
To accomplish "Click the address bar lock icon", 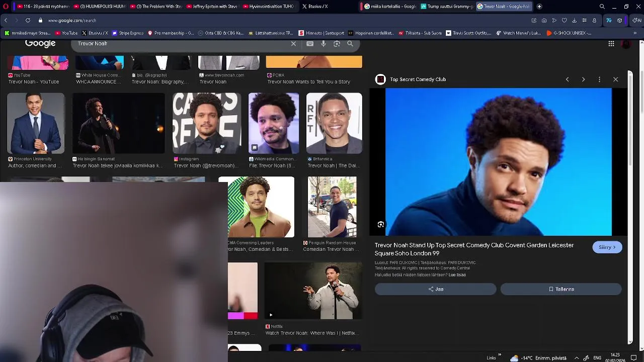I will tap(41, 20).
